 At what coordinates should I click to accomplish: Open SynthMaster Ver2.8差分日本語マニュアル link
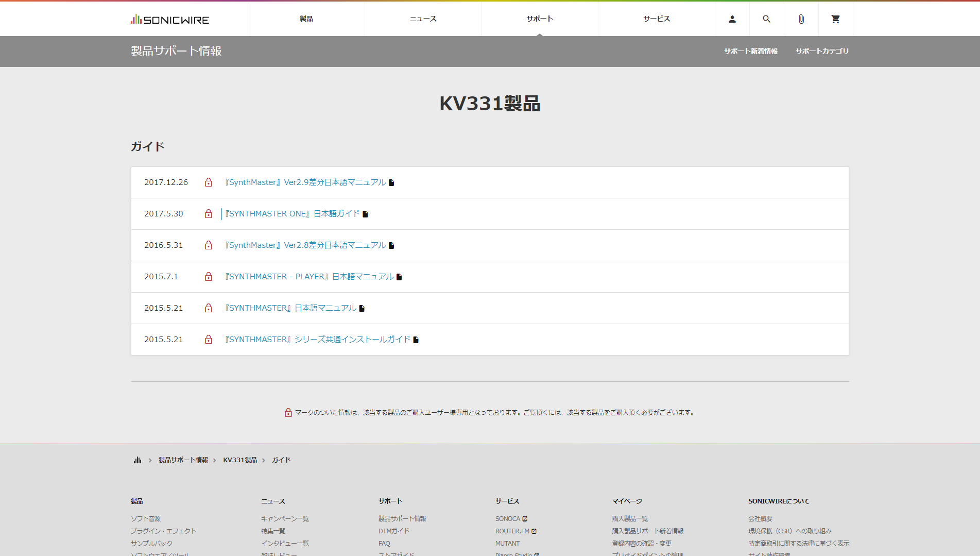(305, 245)
